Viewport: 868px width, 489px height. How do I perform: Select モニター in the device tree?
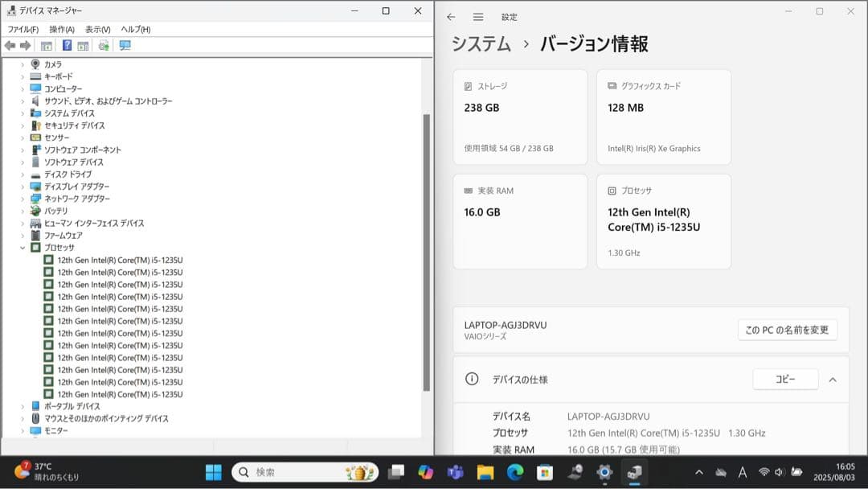pyautogui.click(x=56, y=430)
